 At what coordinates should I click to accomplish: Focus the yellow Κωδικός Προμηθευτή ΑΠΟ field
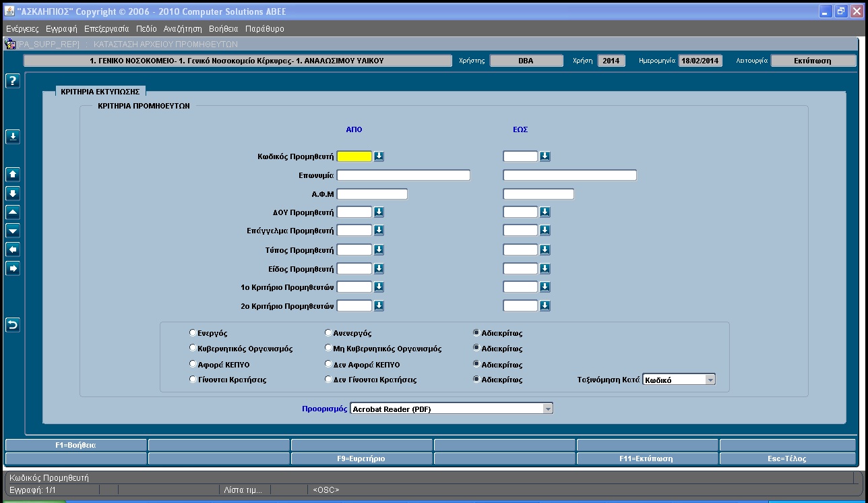coord(354,156)
